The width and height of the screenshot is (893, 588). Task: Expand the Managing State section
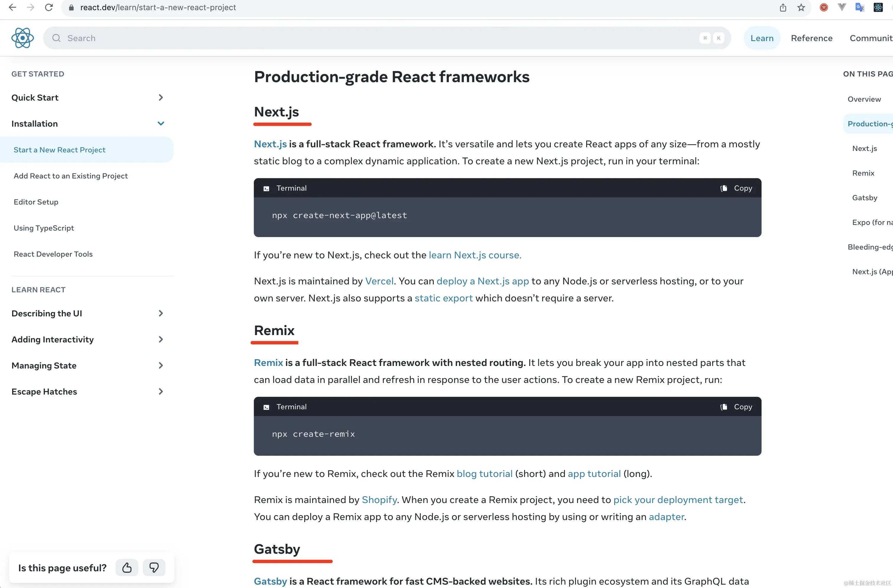(161, 365)
